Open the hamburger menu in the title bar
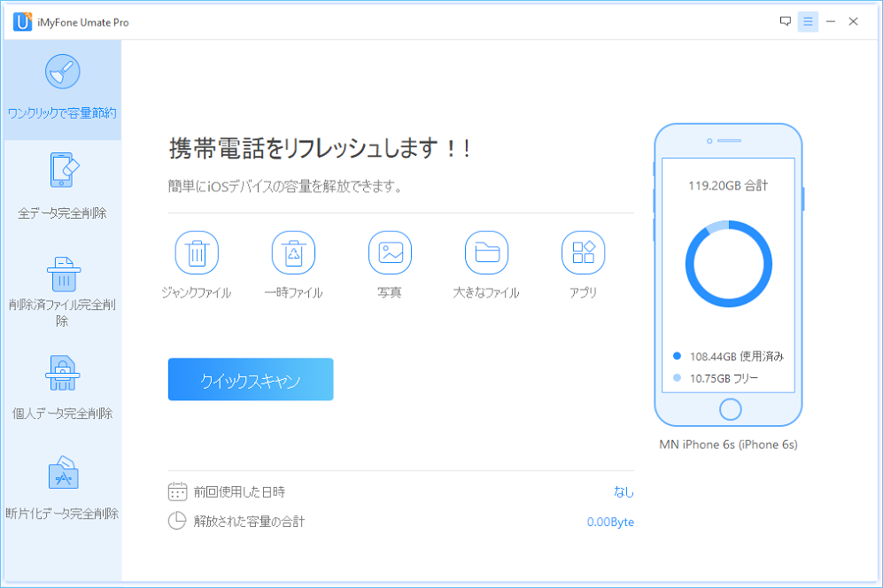Screen dimensions: 883x588 [808, 21]
